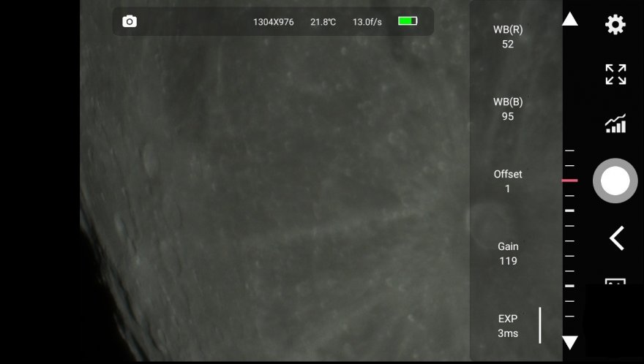Screen dimensions: 644x364
Task: Click the 21.8℃ temperature readout
Action: 323,22
